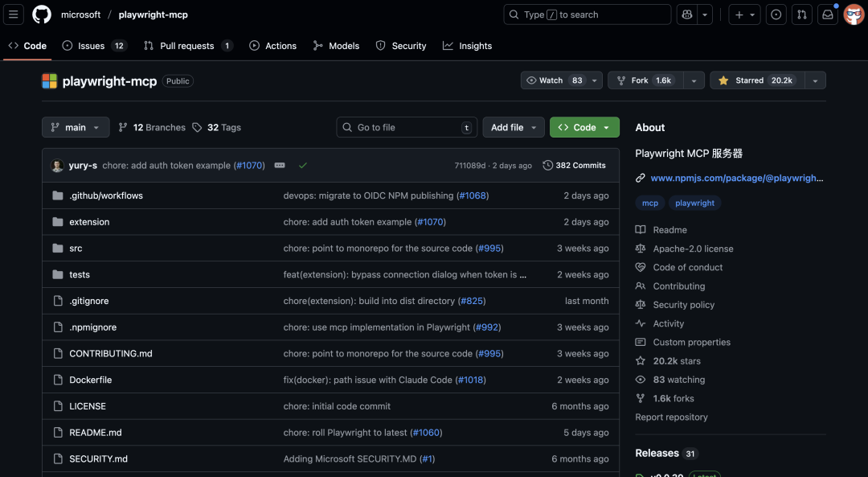
Task: Open the 12 Branches link
Action: pos(152,127)
